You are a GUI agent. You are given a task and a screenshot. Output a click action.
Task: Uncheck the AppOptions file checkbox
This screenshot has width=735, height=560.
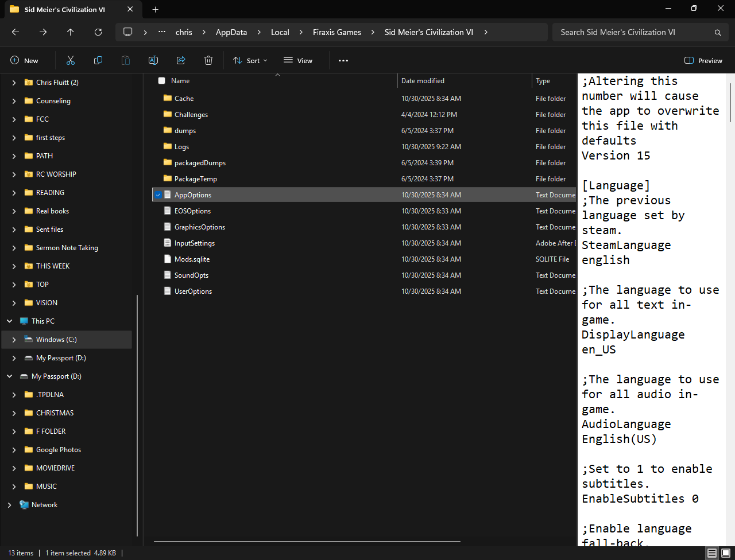pyautogui.click(x=158, y=195)
